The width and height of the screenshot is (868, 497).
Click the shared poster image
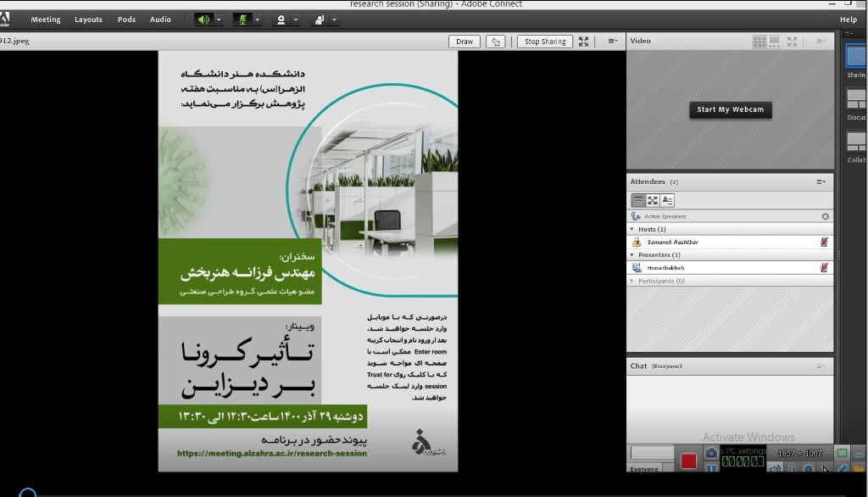308,261
